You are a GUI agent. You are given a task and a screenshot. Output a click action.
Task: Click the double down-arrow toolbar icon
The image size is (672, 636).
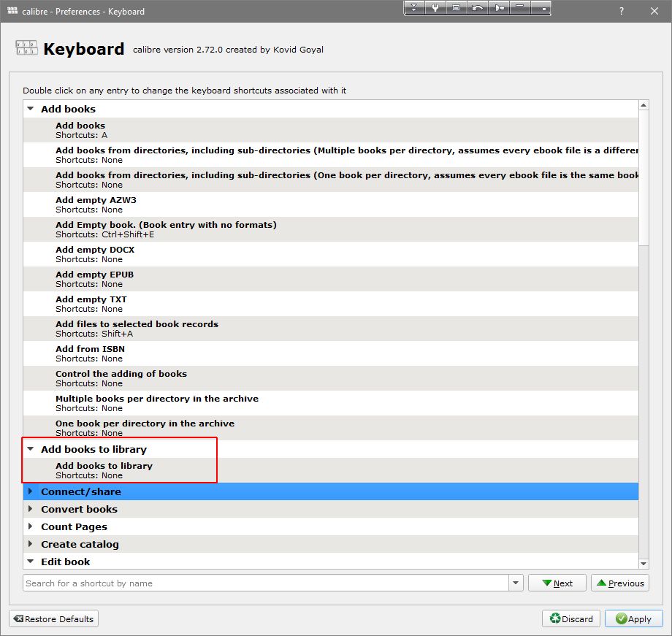(413, 8)
